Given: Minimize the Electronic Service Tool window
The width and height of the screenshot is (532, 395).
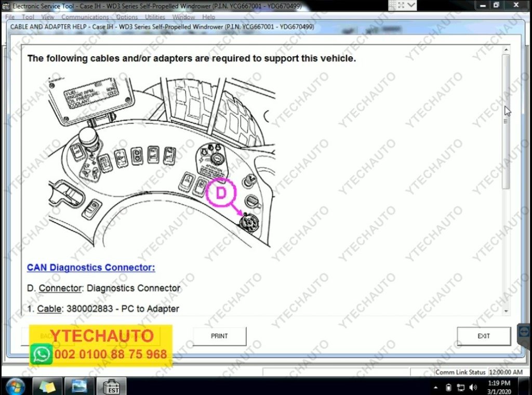Looking at the screenshot, I should (x=483, y=5).
